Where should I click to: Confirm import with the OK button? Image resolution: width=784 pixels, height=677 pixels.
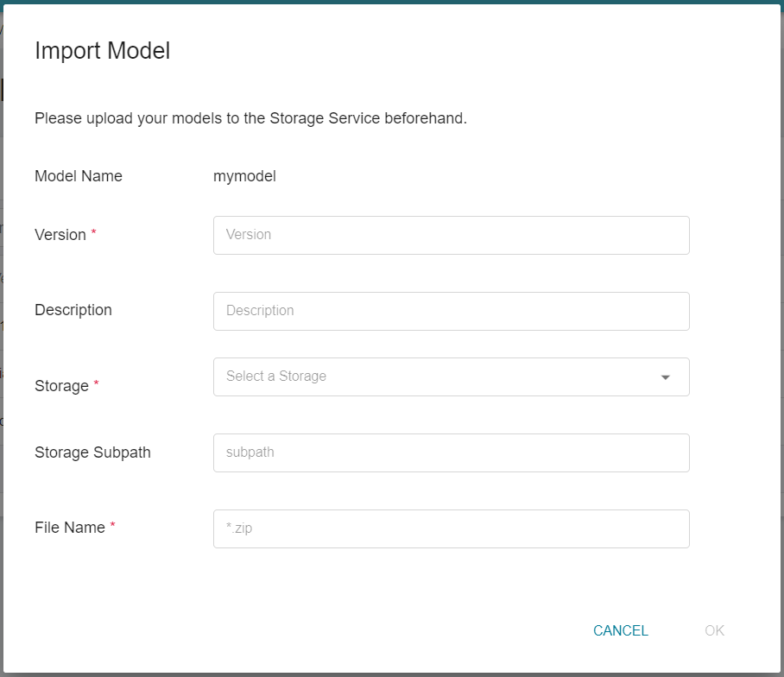pos(715,630)
